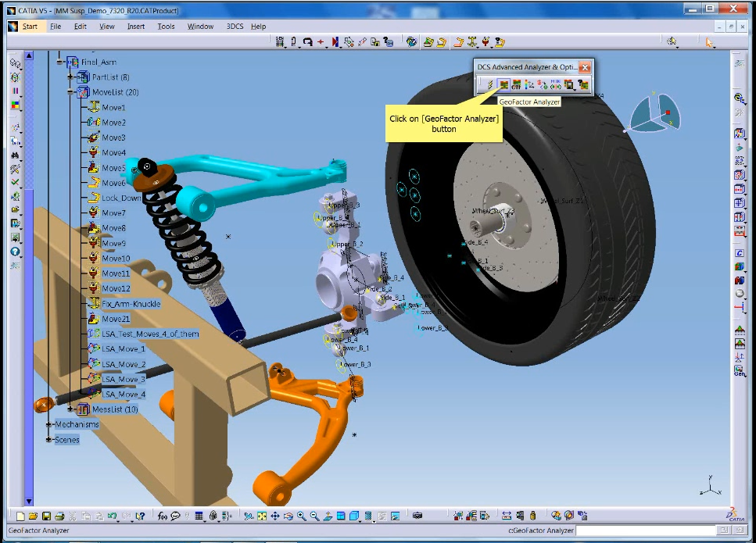
Task: Select MessList (10) in the specification tree
Action: [x=114, y=409]
